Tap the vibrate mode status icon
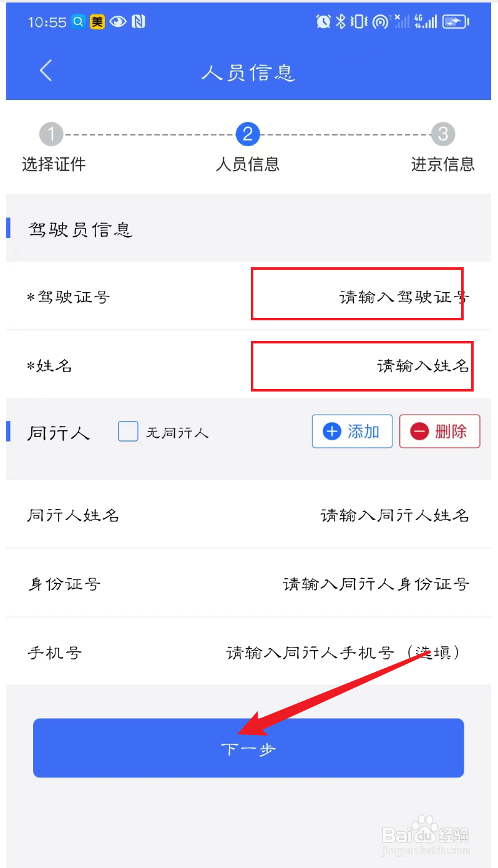This screenshot has width=498, height=868. click(359, 22)
